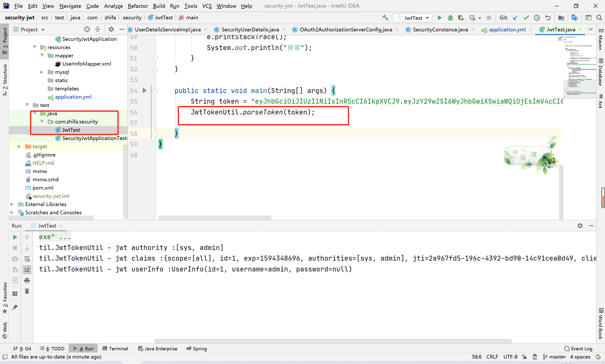The image size is (605, 364).
Task: Toggle soft-wrap in Run console
Action: (27, 259)
